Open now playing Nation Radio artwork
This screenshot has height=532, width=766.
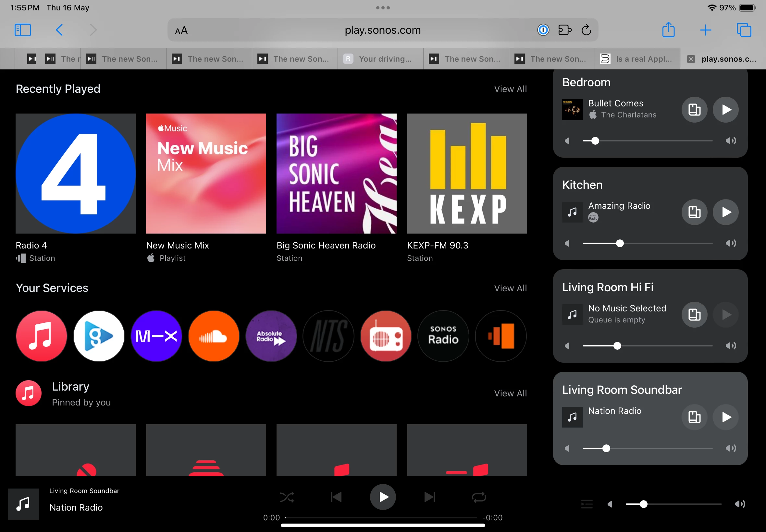coord(23,504)
